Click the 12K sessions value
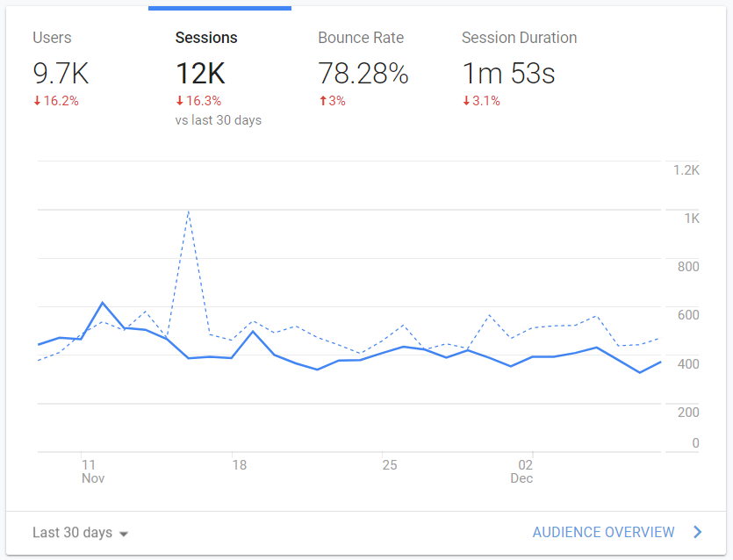 coord(200,74)
